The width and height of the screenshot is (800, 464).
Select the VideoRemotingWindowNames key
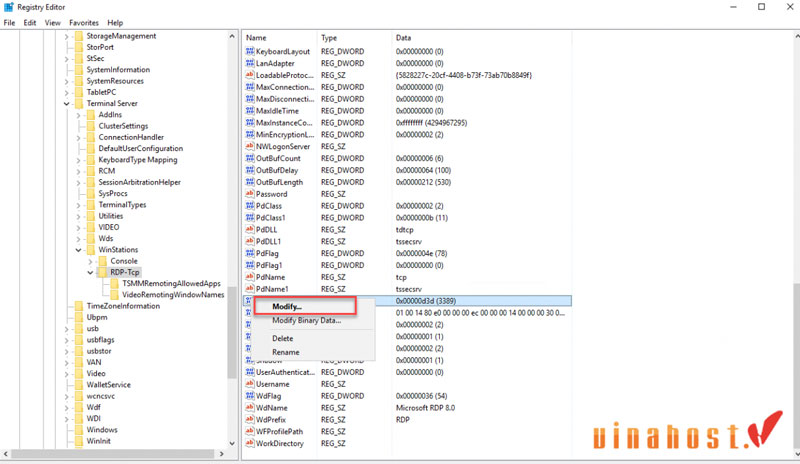[173, 295]
